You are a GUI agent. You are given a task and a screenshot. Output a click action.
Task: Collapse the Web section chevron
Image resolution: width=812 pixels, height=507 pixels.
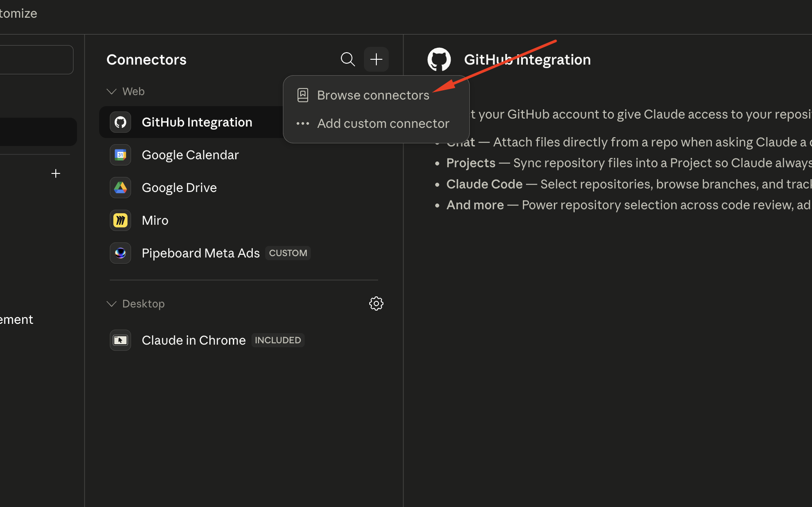pos(112,92)
